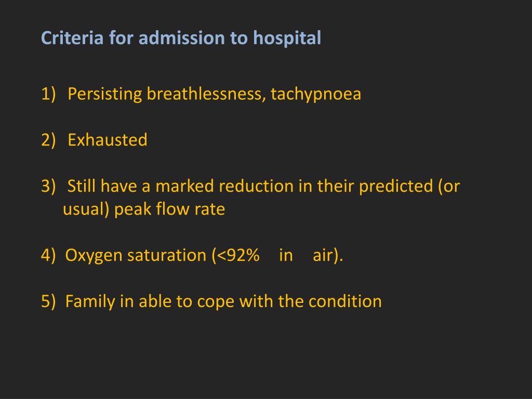The height and width of the screenshot is (399, 532).
Task: Click the word 'Exhausted'
Action: [x=108, y=140]
